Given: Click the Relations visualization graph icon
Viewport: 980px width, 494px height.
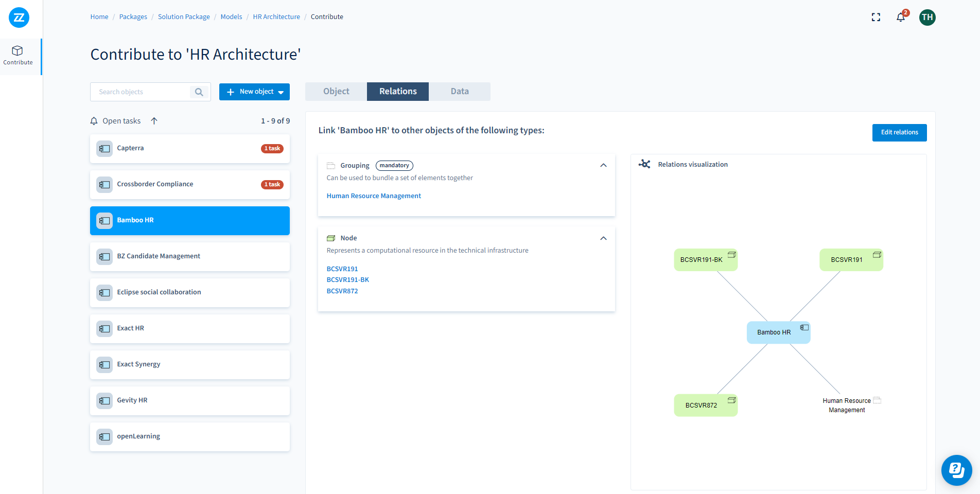Looking at the screenshot, I should (x=644, y=164).
